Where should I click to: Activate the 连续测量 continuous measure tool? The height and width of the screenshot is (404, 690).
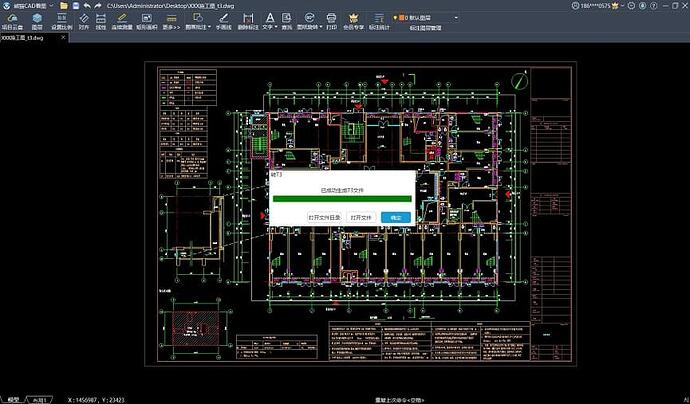[122, 21]
